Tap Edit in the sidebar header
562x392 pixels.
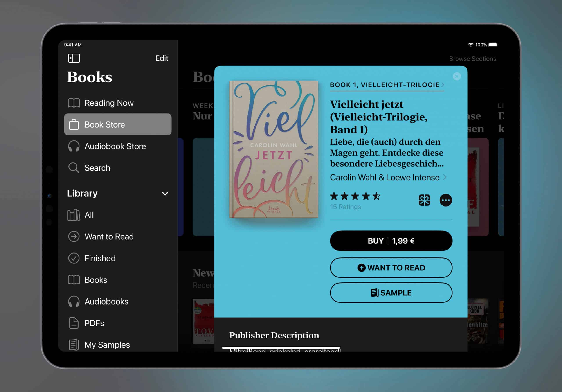162,58
